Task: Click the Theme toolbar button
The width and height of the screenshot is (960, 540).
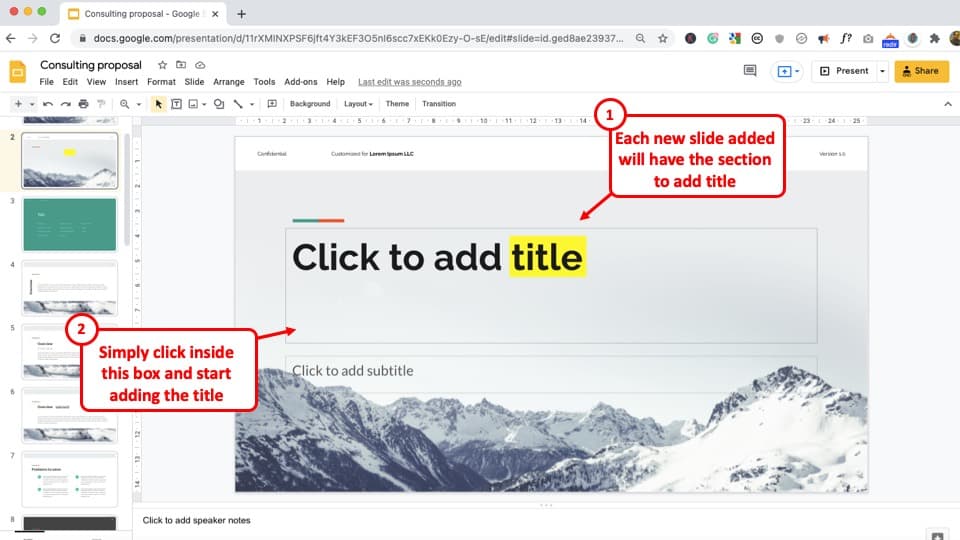Action: pyautogui.click(x=397, y=104)
